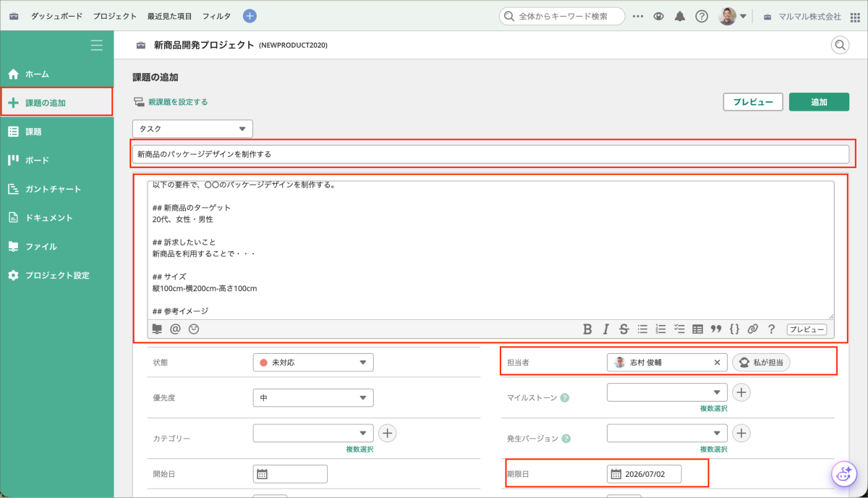Open the user avatar profile menu

[x=733, y=16]
